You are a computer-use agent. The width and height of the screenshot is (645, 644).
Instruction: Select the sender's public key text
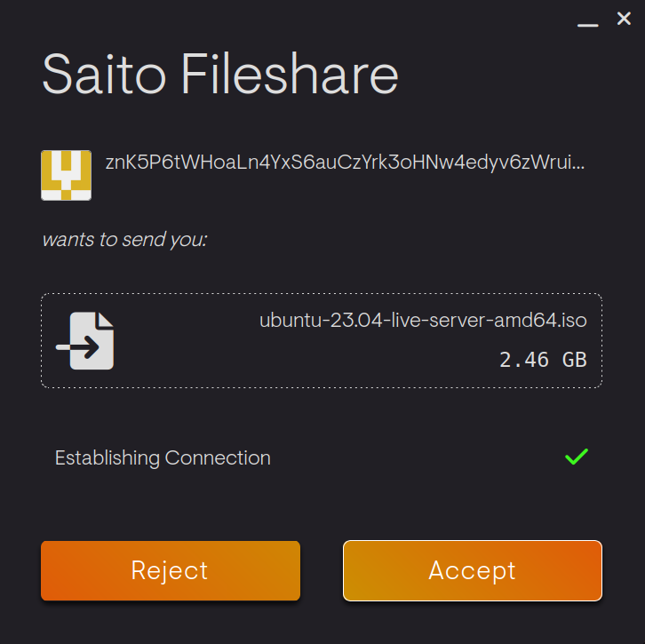click(x=338, y=163)
